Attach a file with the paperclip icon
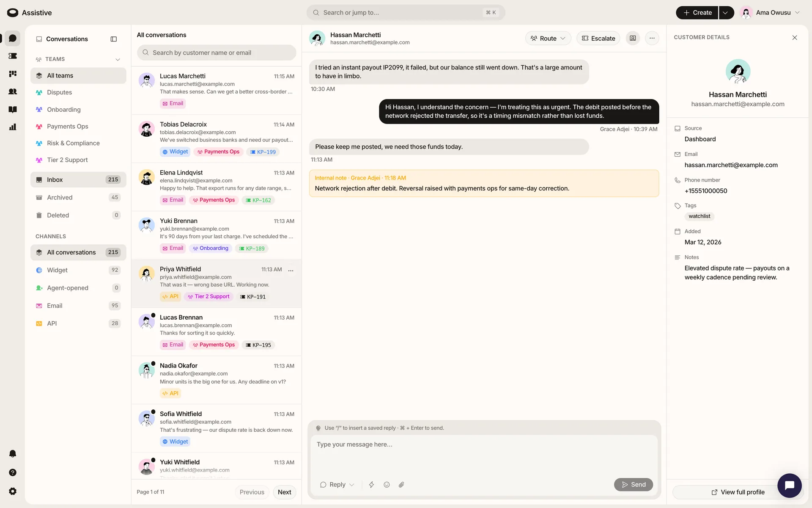This screenshot has width=812, height=508. pyautogui.click(x=401, y=485)
